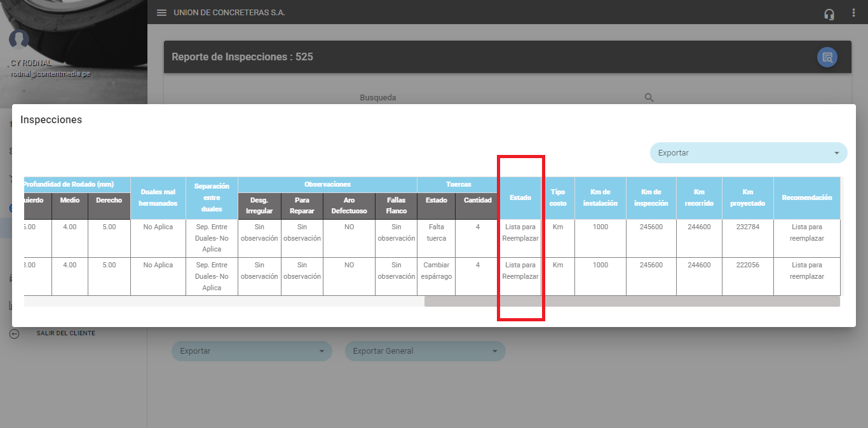
Task: Select the Estado column header in highlighted box
Action: click(520, 198)
